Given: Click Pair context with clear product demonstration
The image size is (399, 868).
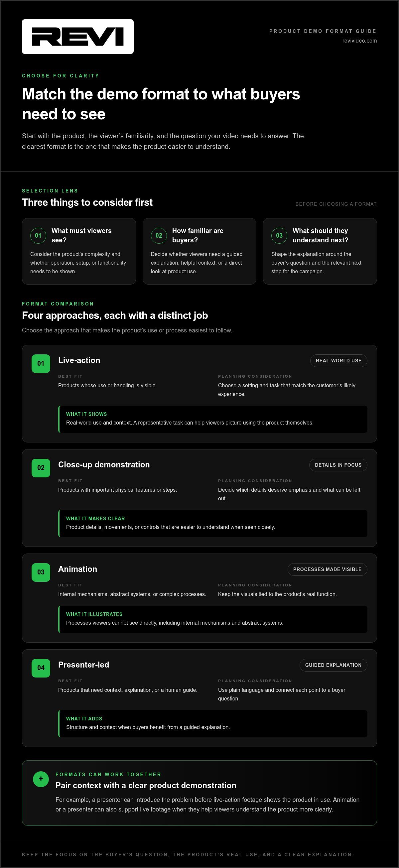Looking at the screenshot, I should coord(146,786).
